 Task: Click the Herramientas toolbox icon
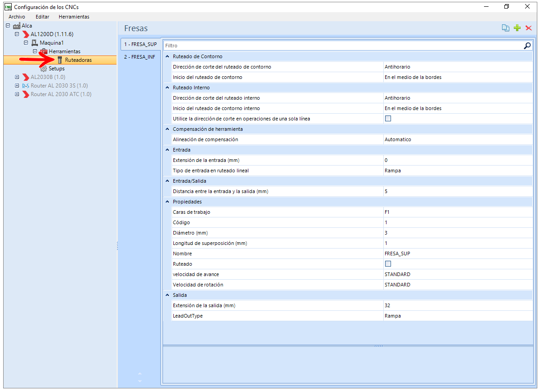[x=44, y=51]
